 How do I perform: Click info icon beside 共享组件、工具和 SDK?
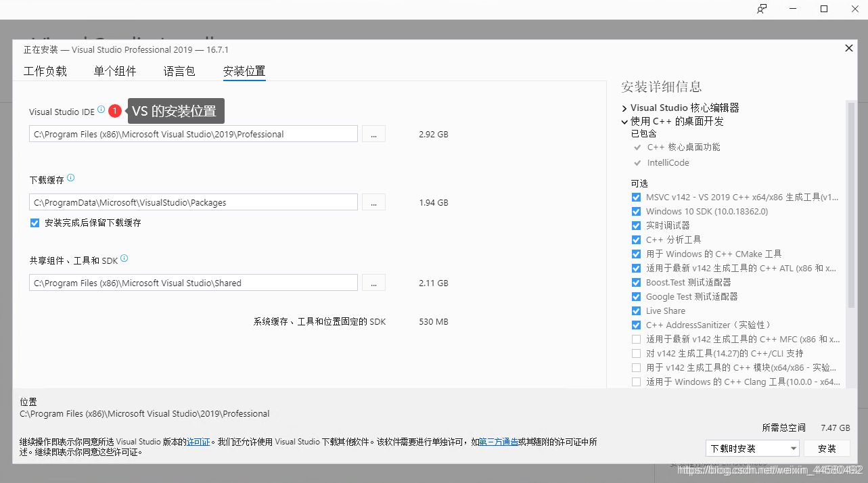pos(124,258)
